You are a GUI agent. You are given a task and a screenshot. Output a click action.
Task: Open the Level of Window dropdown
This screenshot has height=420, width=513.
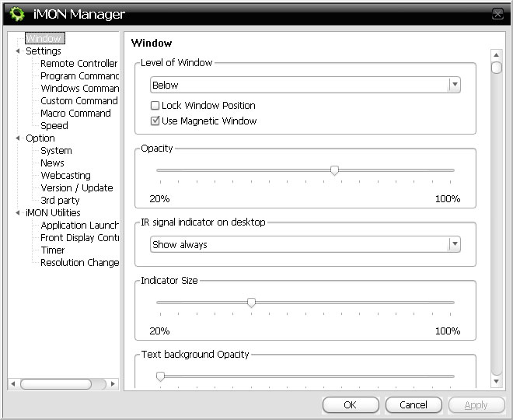(x=305, y=85)
